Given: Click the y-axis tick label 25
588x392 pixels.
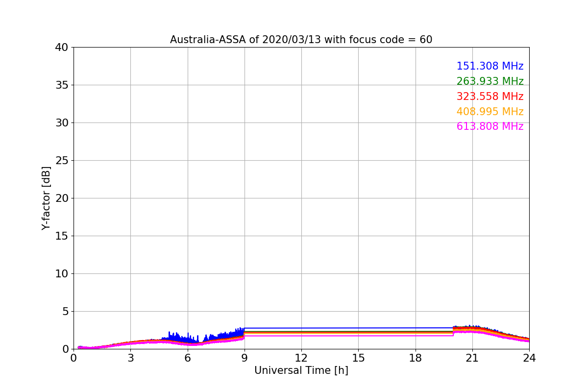Looking at the screenshot, I should tap(62, 161).
